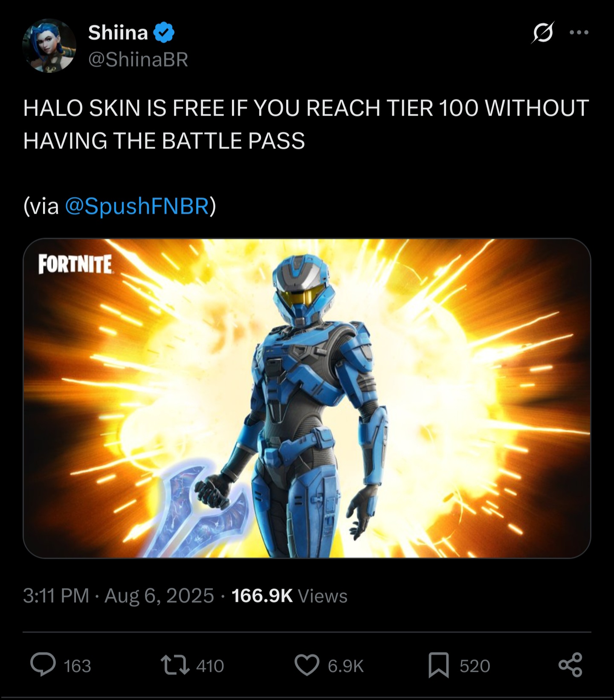Click the Aug 6, 2025 date
The width and height of the screenshot is (614, 700).
pos(159,595)
